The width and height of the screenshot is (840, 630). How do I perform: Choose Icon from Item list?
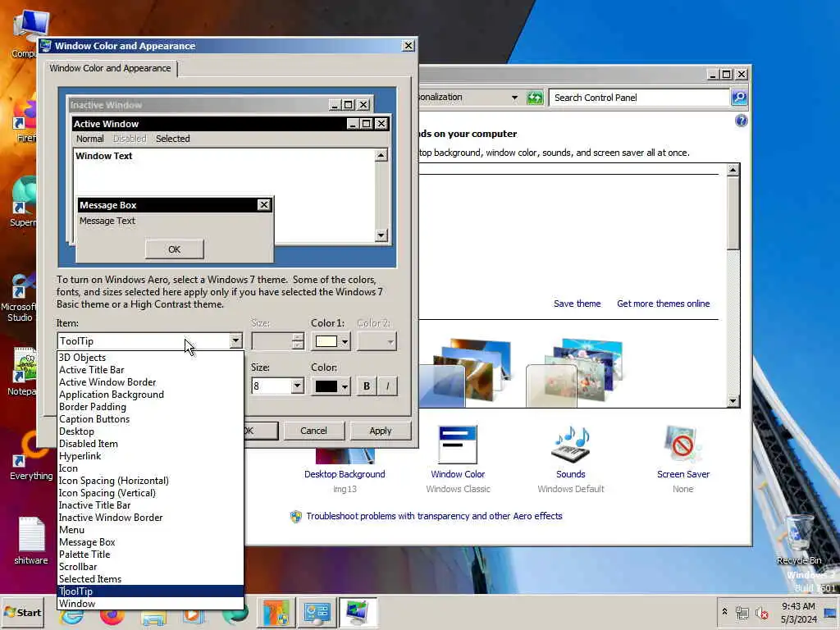point(150,468)
